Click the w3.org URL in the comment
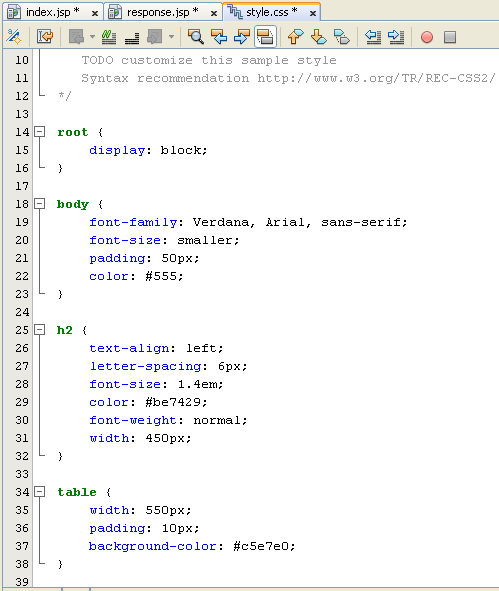 376,78
